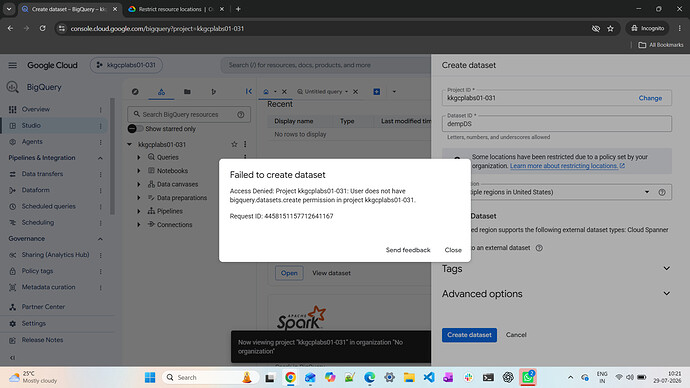Screen dimensions: 690x388
Task: Collapse Pipelines & Integration section
Action: point(100,158)
